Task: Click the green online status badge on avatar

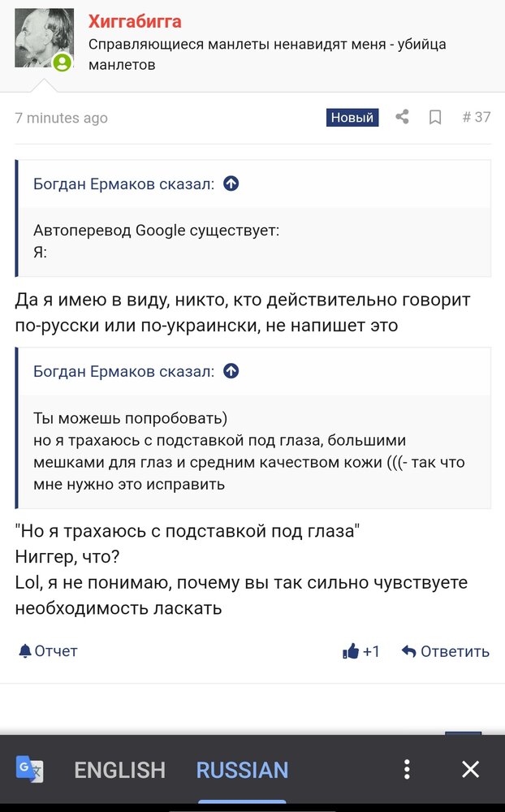Action: click(63, 63)
